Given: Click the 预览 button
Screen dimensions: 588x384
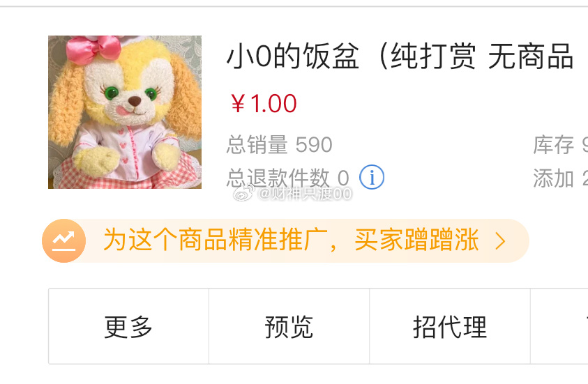Looking at the screenshot, I should pyautogui.click(x=289, y=326).
